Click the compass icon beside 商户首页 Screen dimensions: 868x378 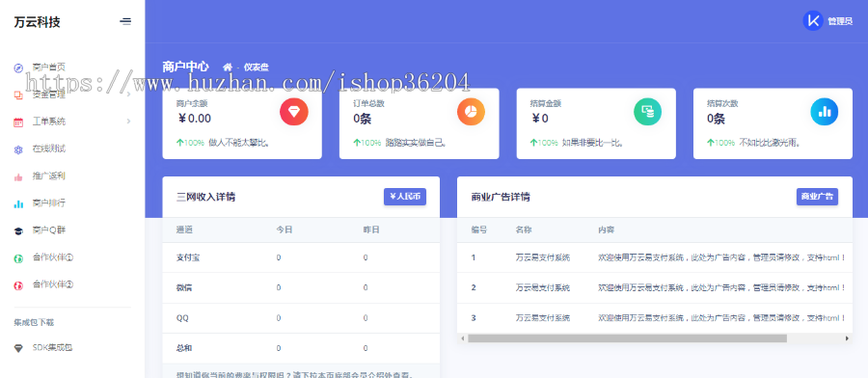click(x=19, y=67)
